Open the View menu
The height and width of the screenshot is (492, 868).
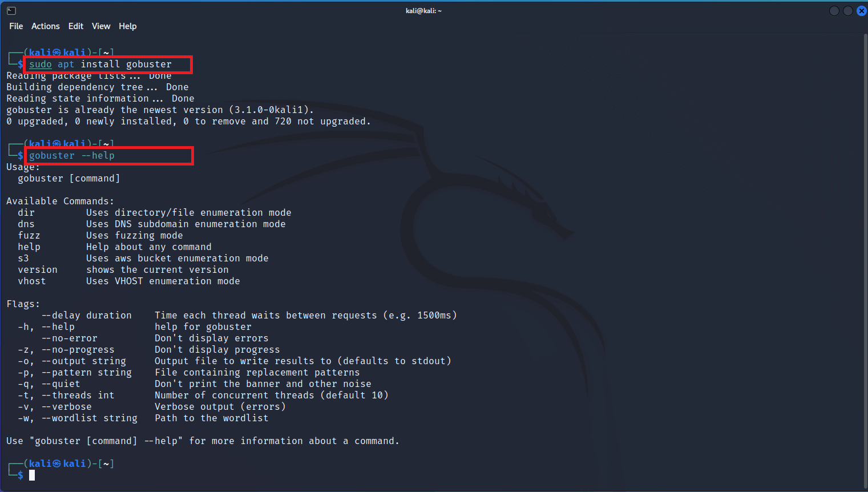pyautogui.click(x=101, y=26)
